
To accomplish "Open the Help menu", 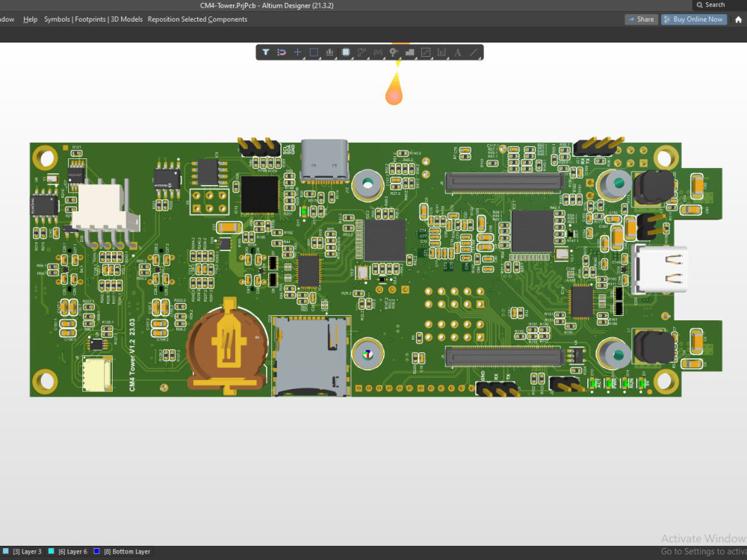I will 30,19.
